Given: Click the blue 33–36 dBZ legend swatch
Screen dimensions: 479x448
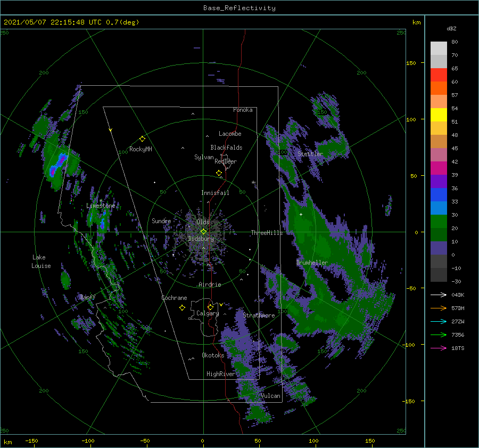Looking at the screenshot, I should [x=439, y=195].
